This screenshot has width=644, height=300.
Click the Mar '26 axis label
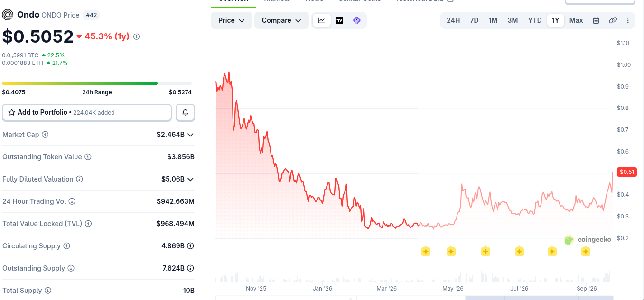[386, 289]
